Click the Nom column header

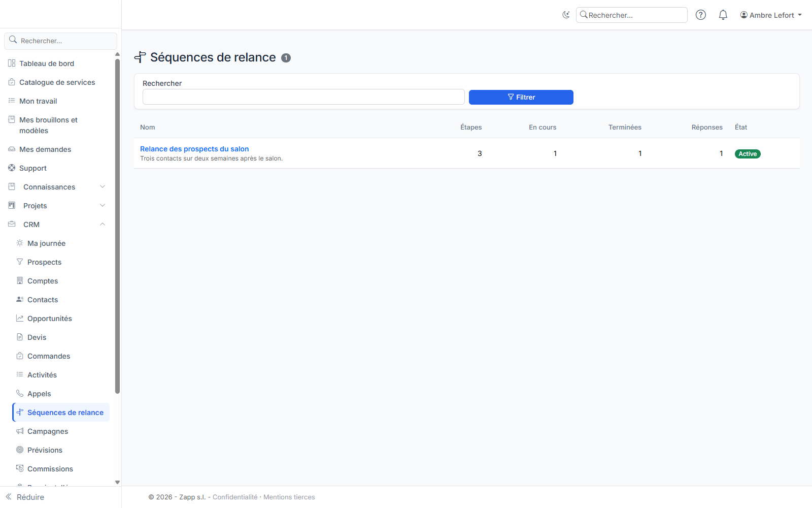pyautogui.click(x=148, y=127)
